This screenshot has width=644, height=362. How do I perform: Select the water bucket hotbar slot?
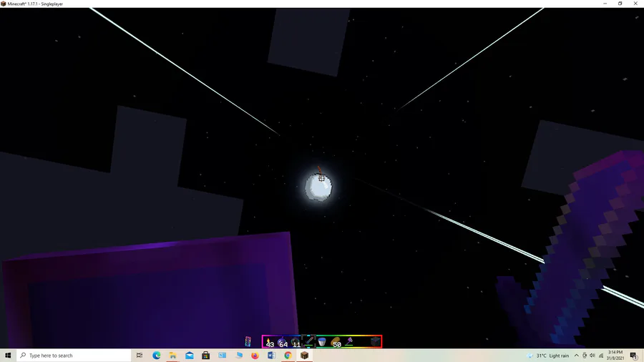click(322, 342)
